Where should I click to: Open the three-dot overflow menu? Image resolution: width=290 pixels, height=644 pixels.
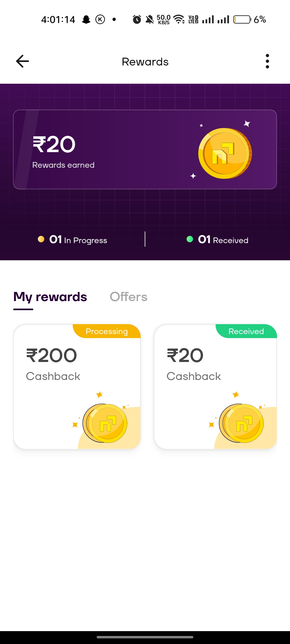coord(267,61)
